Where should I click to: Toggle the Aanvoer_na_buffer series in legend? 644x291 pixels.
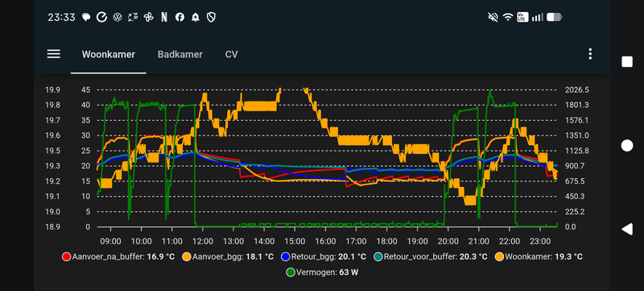pyautogui.click(x=118, y=257)
